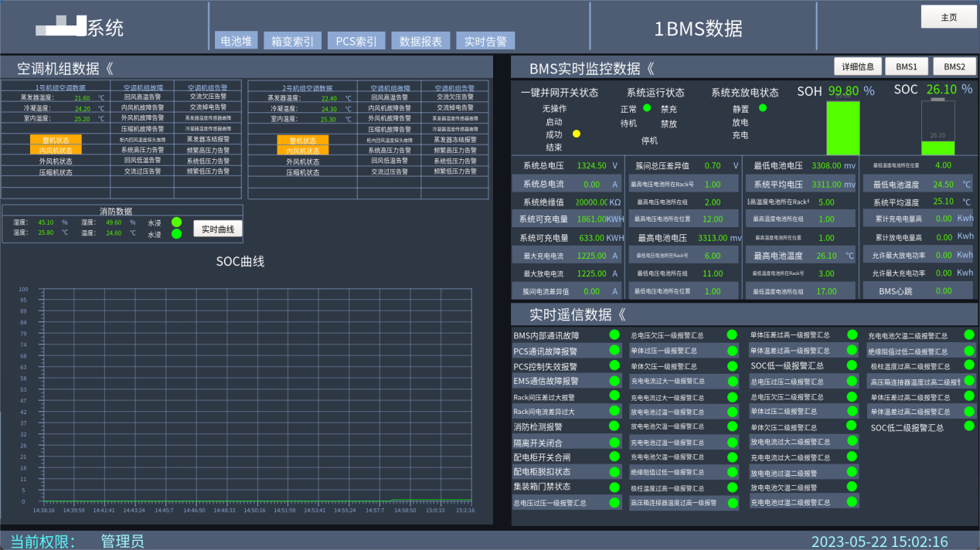Click the yellow 成功 status indicator
The height and width of the screenshot is (550, 980).
click(576, 134)
